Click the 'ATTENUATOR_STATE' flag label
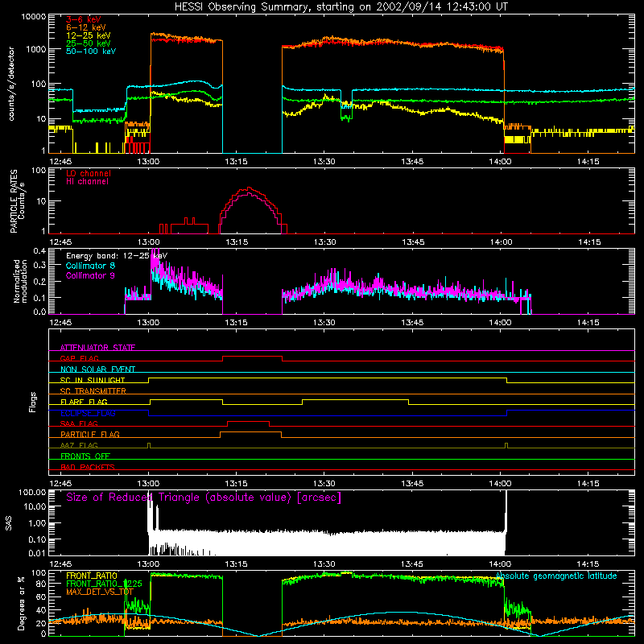This screenshot has height=644, width=644. (97, 348)
